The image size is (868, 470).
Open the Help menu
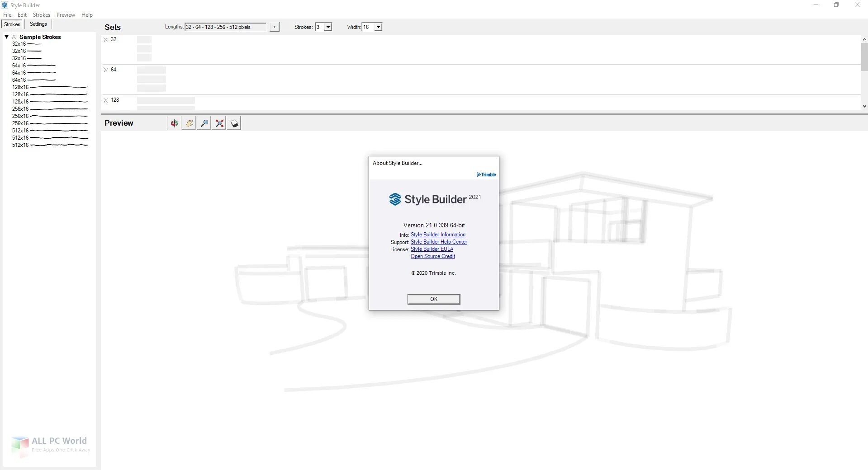(87, 15)
